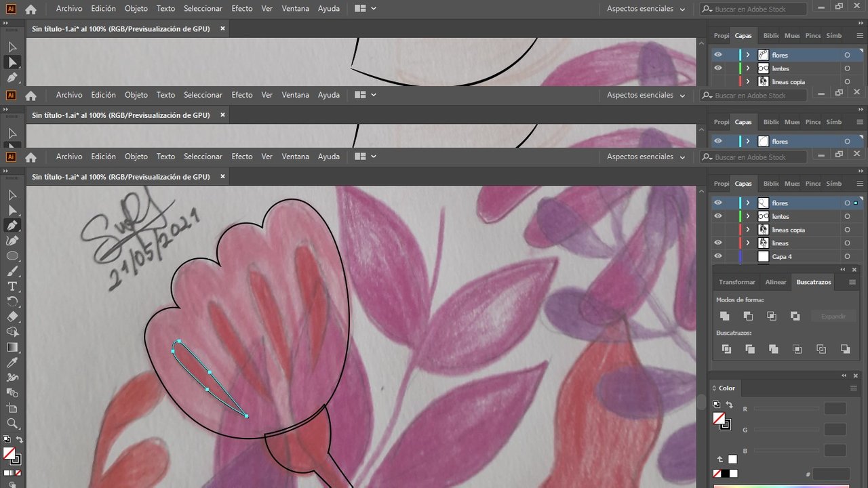
Task: Click the Trim pathfinder icon
Action: pos(750,349)
